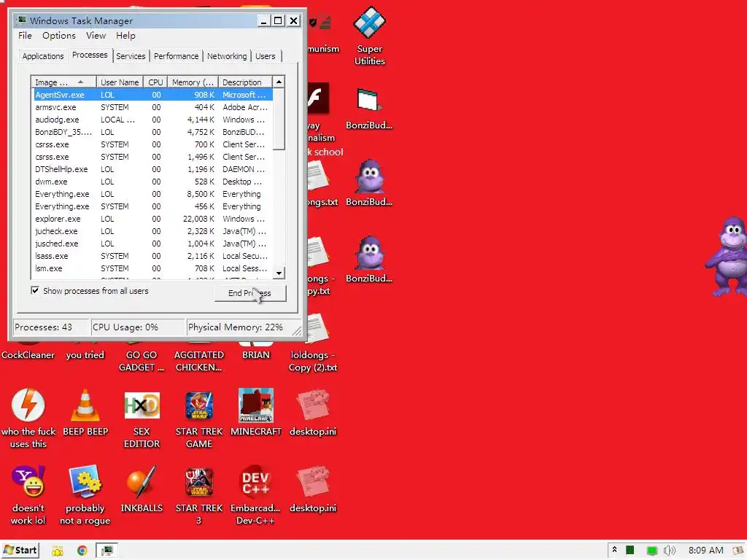
Task: Sort by the Memory column header
Action: point(193,82)
